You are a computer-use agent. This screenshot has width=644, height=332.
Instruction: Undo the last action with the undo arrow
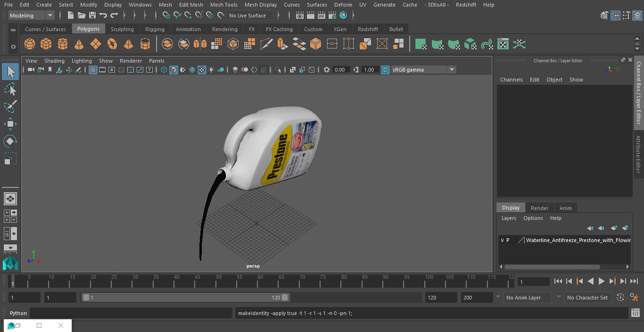[103, 16]
